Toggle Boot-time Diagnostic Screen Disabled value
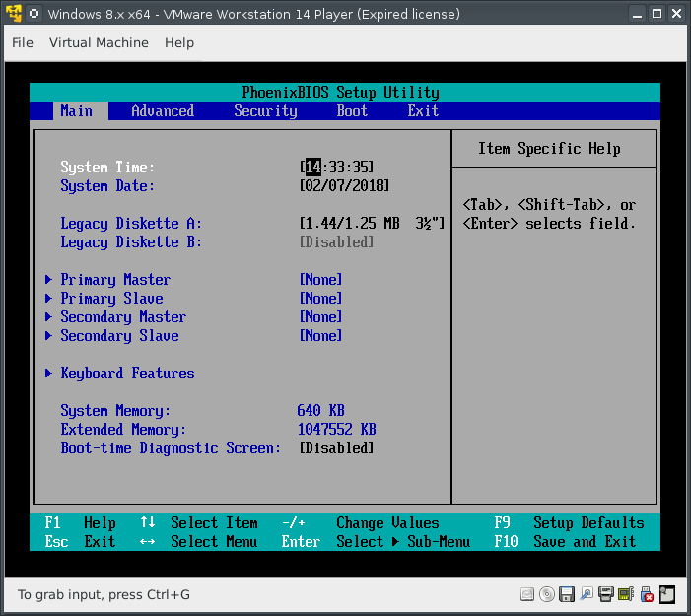The width and height of the screenshot is (691, 616). (337, 448)
